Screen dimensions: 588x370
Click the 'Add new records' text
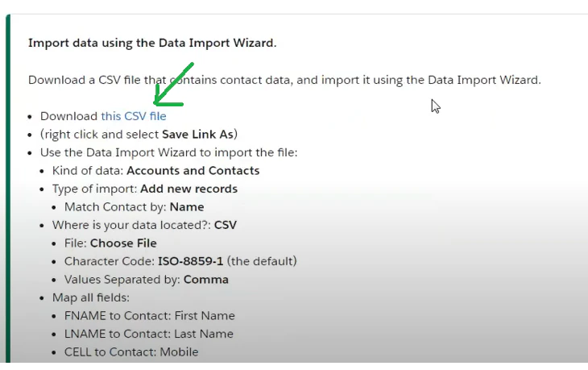[x=188, y=189]
